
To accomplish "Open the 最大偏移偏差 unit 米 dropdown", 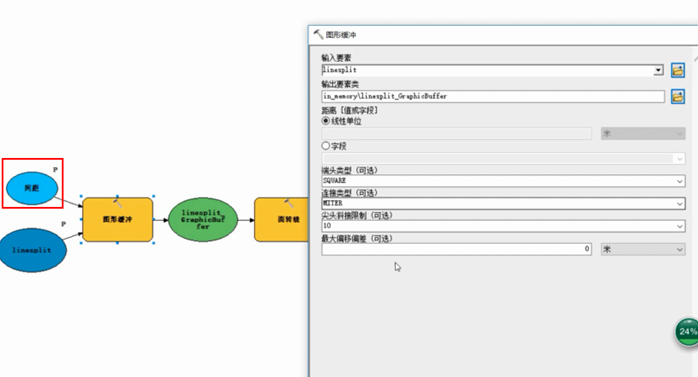I will [x=643, y=249].
